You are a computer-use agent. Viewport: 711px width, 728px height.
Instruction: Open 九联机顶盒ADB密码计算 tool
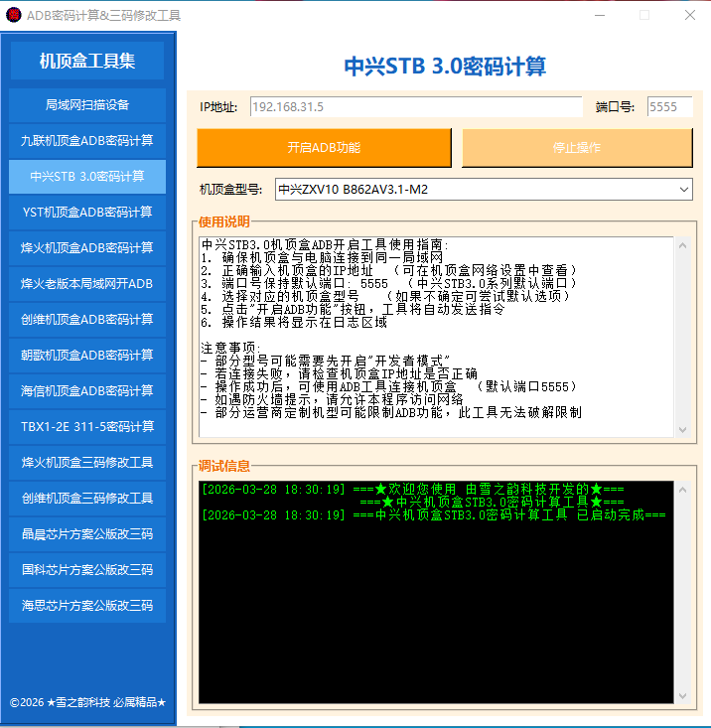click(87, 141)
